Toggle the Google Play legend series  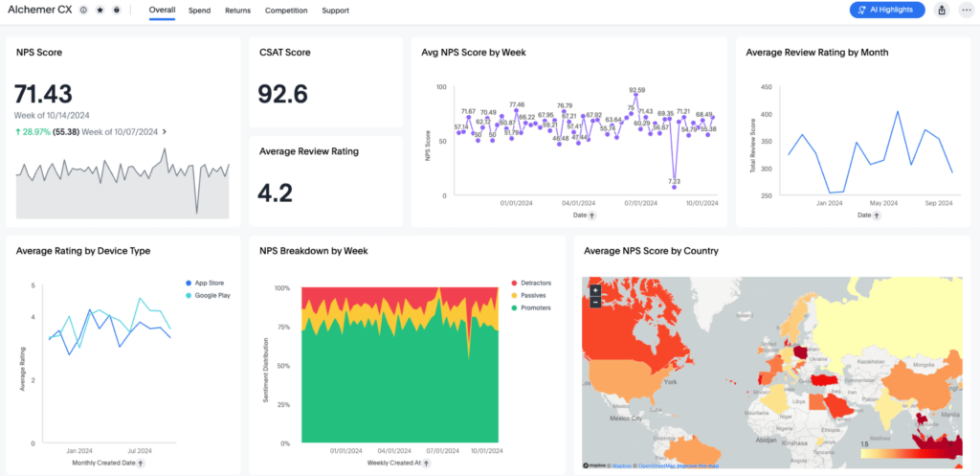click(188, 295)
